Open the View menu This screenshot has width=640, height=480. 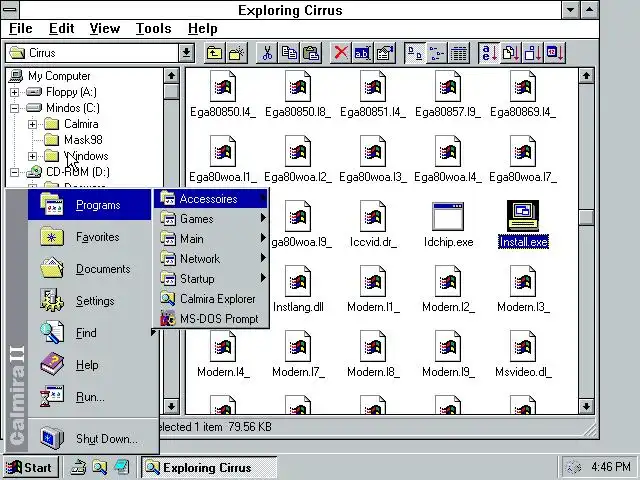click(x=105, y=29)
